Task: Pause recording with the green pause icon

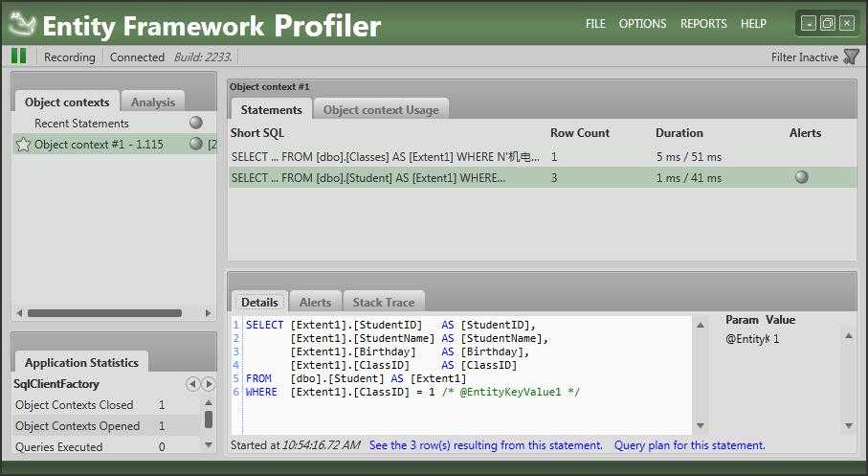Action: click(x=18, y=56)
